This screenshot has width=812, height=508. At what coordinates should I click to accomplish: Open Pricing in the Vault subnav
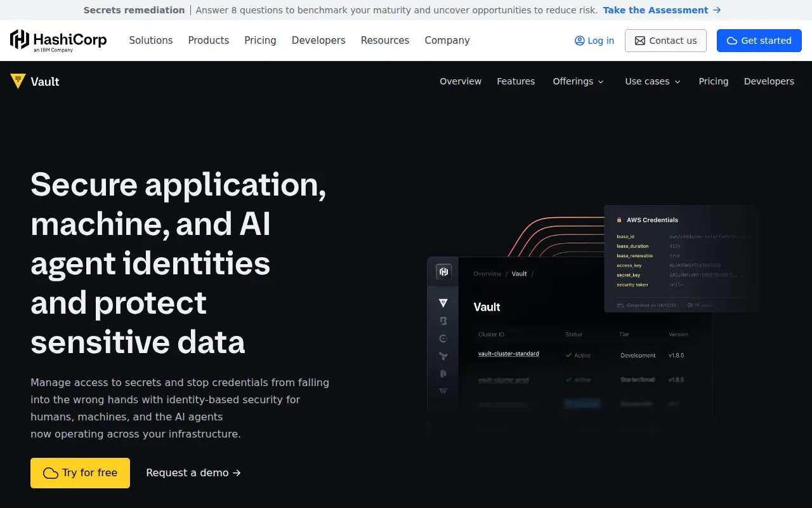(714, 81)
